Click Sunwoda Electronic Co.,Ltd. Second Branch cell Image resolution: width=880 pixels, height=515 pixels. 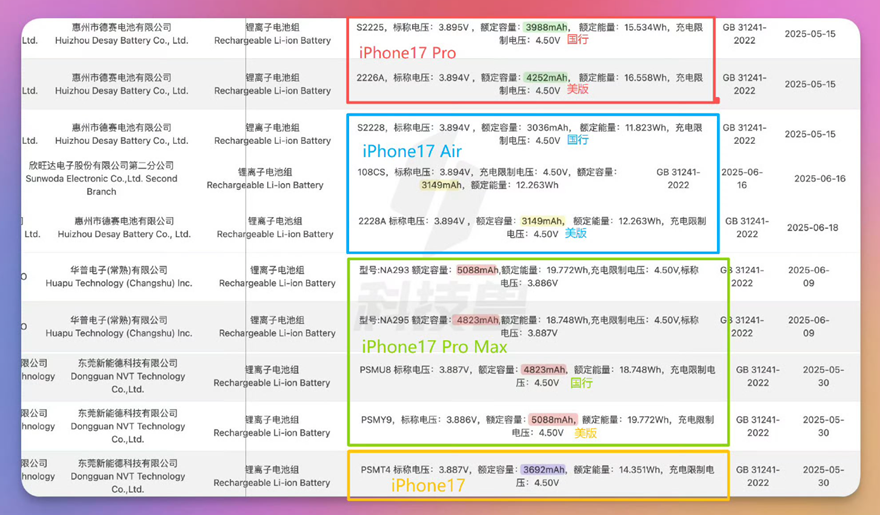click(101, 179)
